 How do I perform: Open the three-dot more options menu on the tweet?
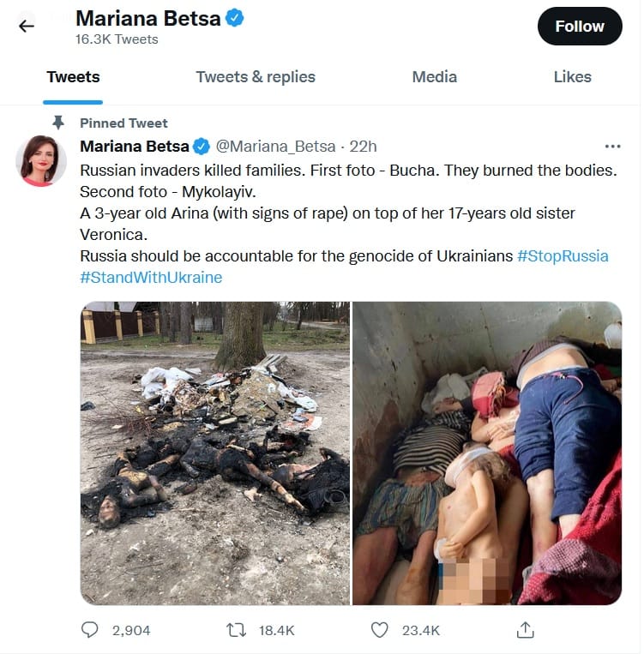(612, 146)
